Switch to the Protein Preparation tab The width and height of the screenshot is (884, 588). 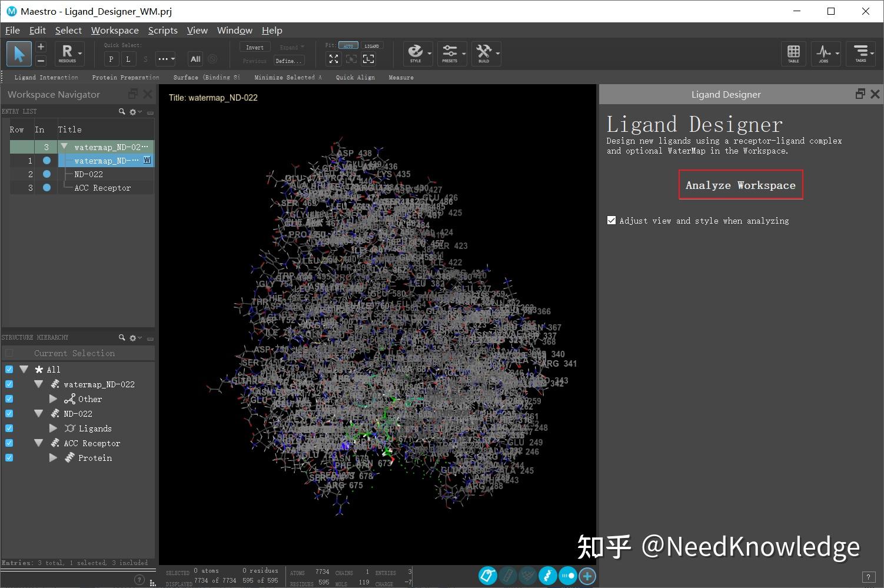tap(125, 77)
